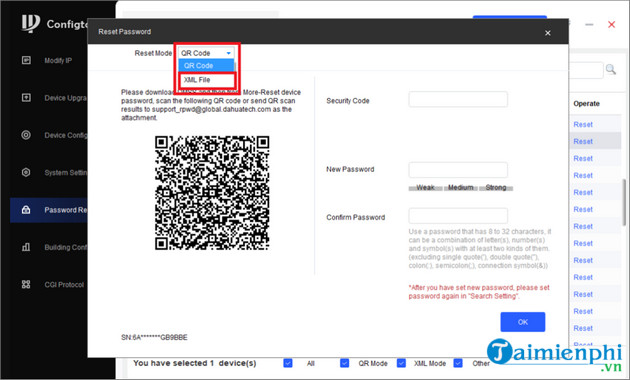Click the Reset Password dialog title

click(x=125, y=32)
